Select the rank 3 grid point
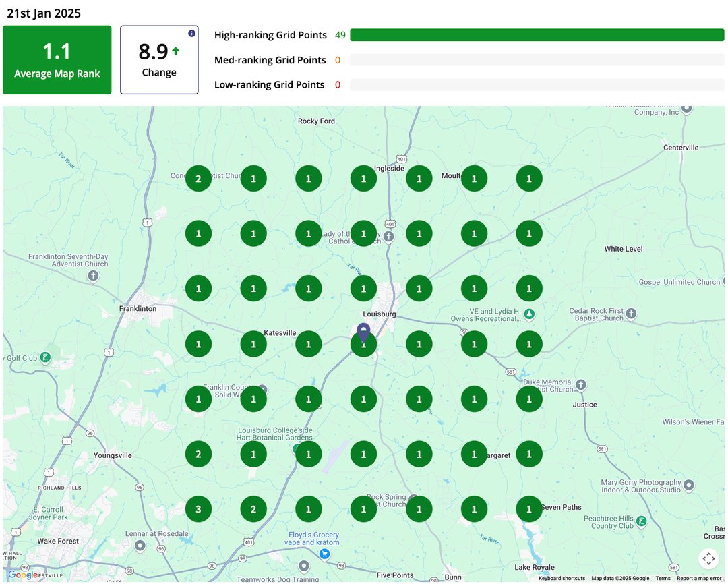The height and width of the screenshot is (584, 728). (x=198, y=509)
